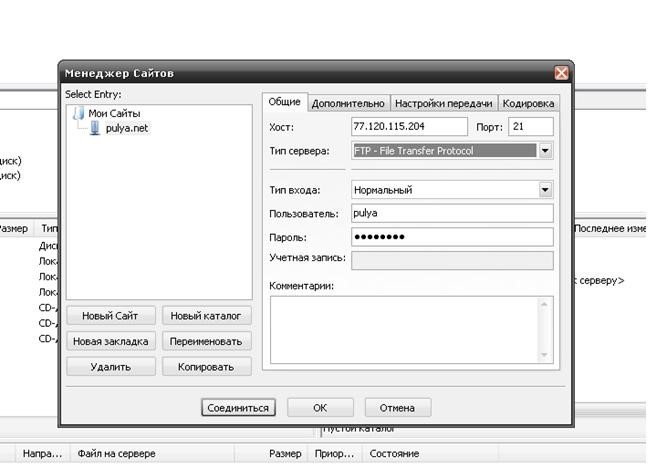Close the Менеджер Сайтов dialog
This screenshot has height=465, width=651.
pos(561,73)
